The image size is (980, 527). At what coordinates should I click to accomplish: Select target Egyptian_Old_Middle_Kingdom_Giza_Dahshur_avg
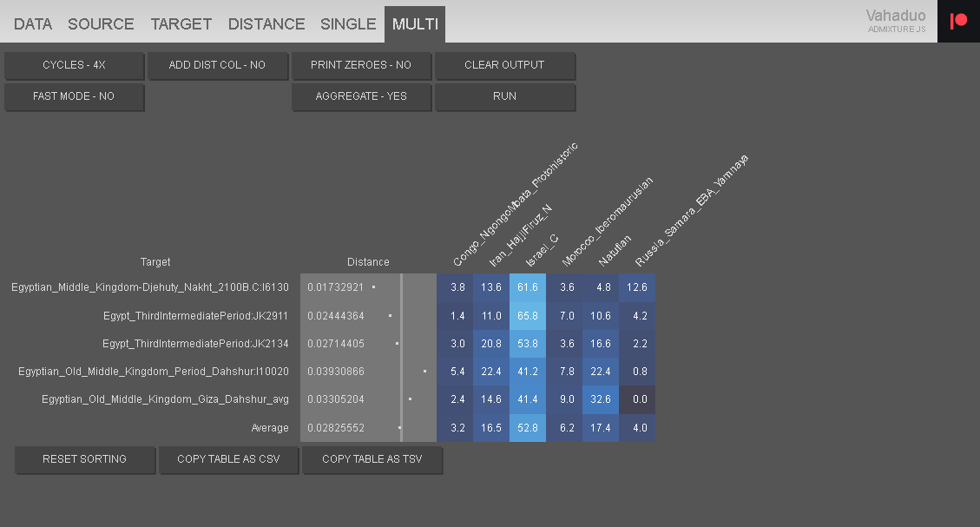coord(165,399)
